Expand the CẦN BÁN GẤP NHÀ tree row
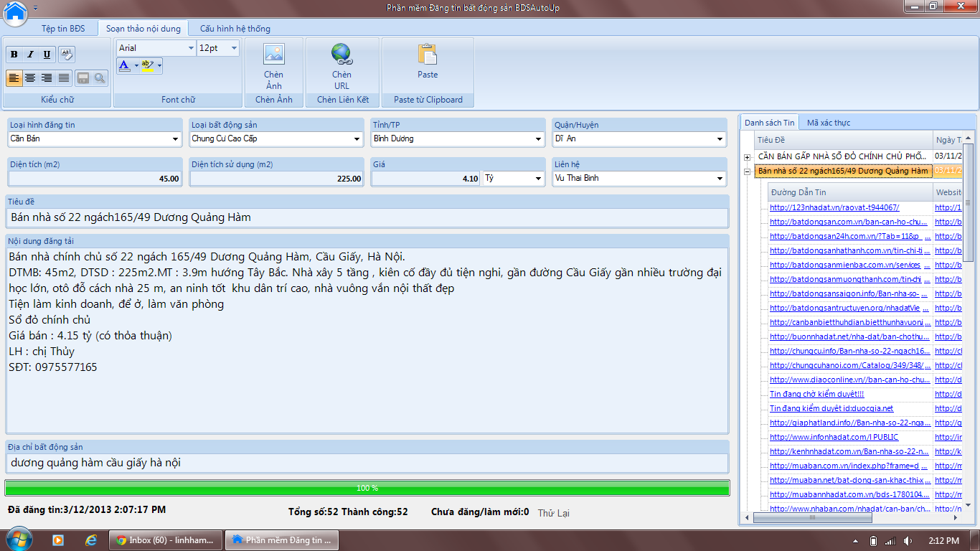 [747, 156]
